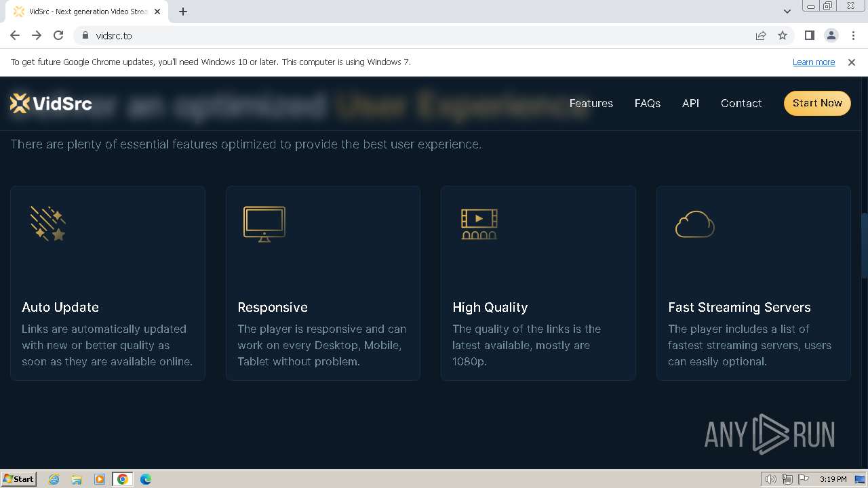Click the Action Center flag icon

(804, 479)
